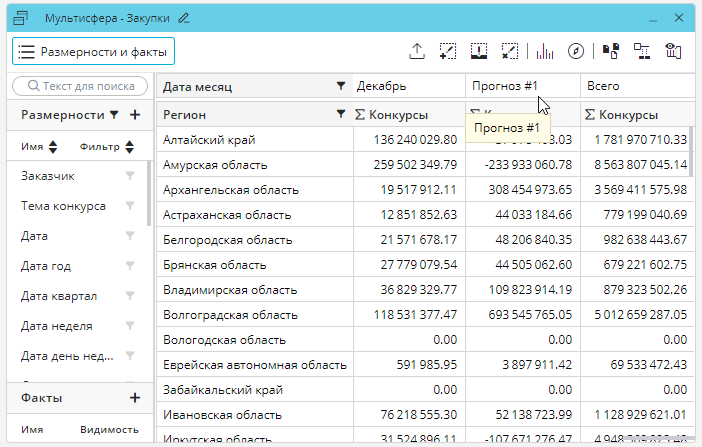This screenshot has width=702, height=447.
Task: Click the hierarchy tree icon in toolbar
Action: tap(641, 51)
